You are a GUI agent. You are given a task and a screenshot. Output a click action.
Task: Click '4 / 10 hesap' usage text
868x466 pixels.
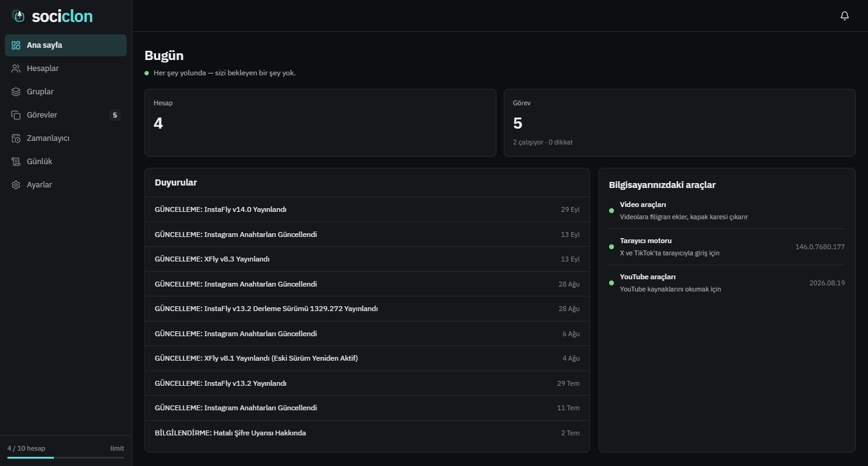(26, 448)
